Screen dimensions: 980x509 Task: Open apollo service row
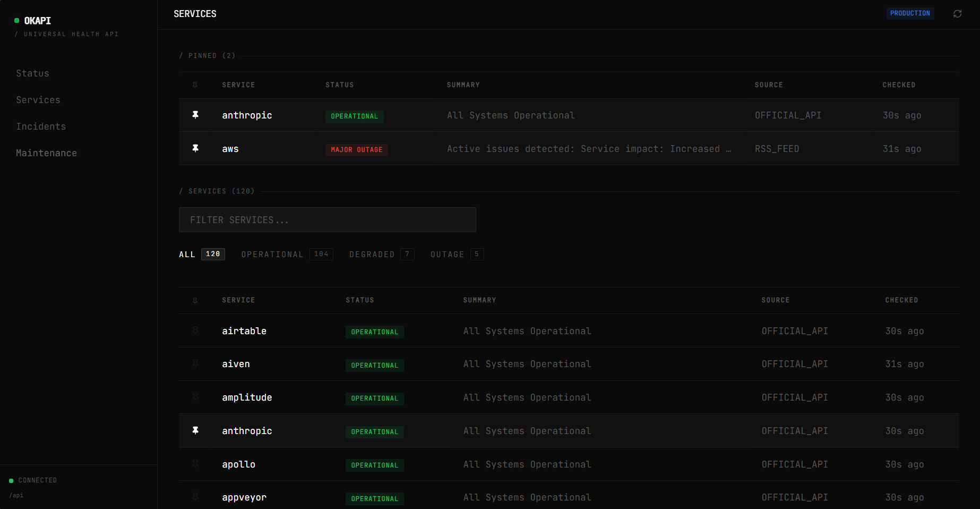point(569,464)
